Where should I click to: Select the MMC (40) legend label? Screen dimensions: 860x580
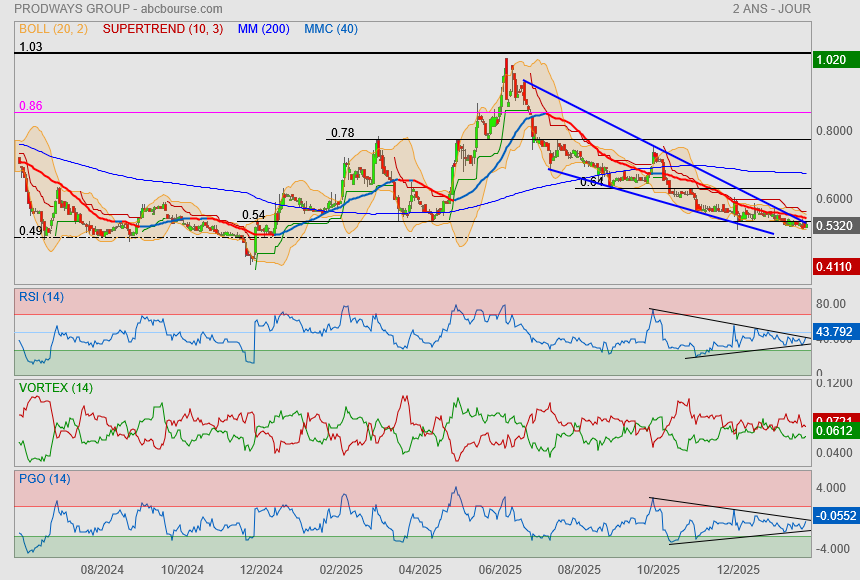click(330, 29)
